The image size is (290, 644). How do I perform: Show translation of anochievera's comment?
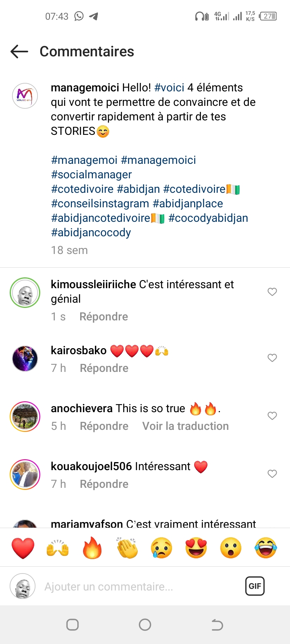pyautogui.click(x=185, y=426)
